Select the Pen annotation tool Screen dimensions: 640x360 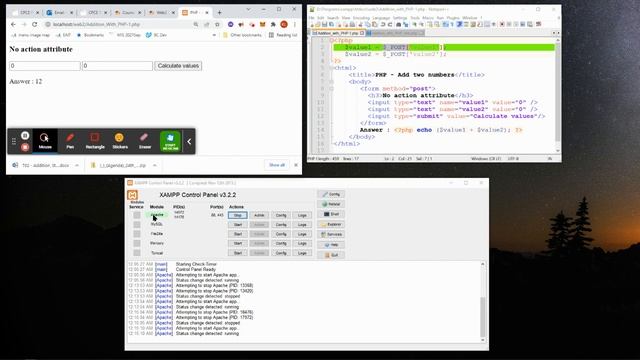point(70,141)
